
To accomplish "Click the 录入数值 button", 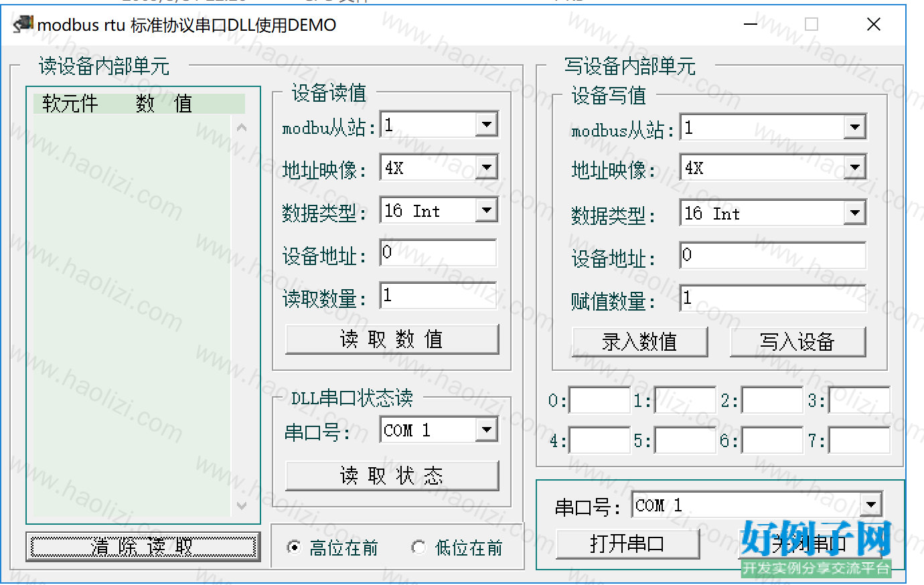I will pyautogui.click(x=640, y=342).
